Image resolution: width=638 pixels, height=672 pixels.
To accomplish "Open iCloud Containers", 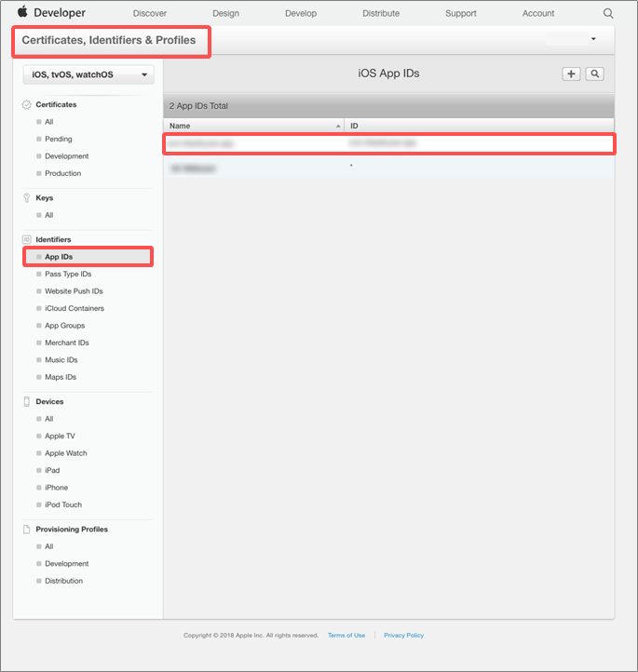I will (75, 308).
